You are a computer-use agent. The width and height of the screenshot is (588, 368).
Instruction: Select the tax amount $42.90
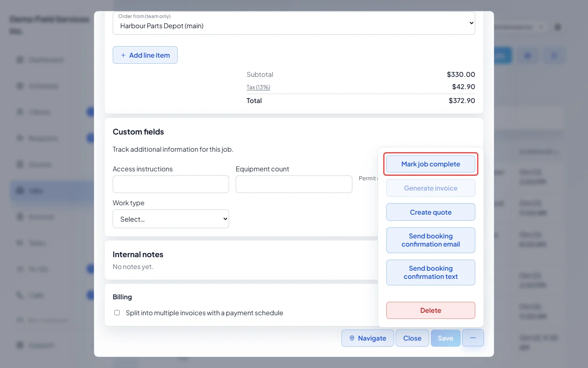tap(463, 87)
